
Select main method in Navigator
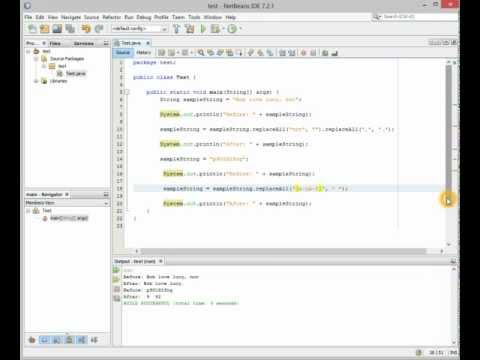pyautogui.click(x=69, y=218)
